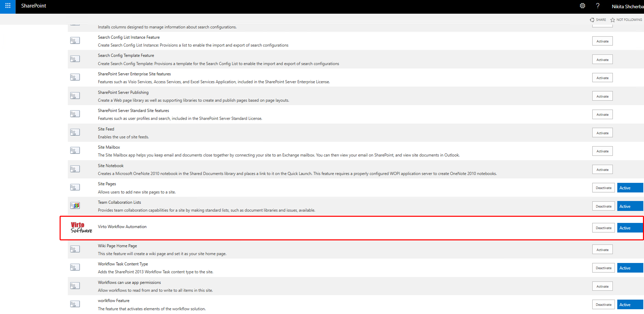Viewport: 644px width, 314px height.
Task: Activate Workflows can use app permissions
Action: pyautogui.click(x=602, y=286)
